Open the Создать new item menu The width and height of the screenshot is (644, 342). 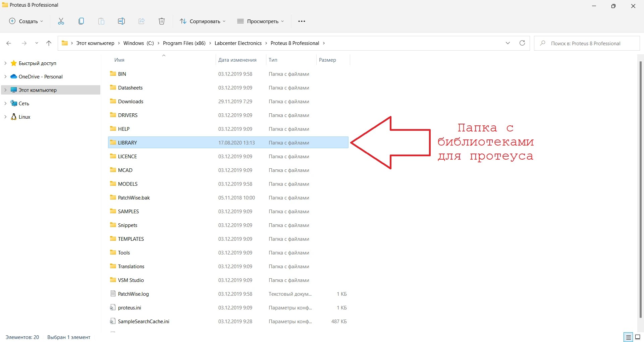click(x=26, y=21)
